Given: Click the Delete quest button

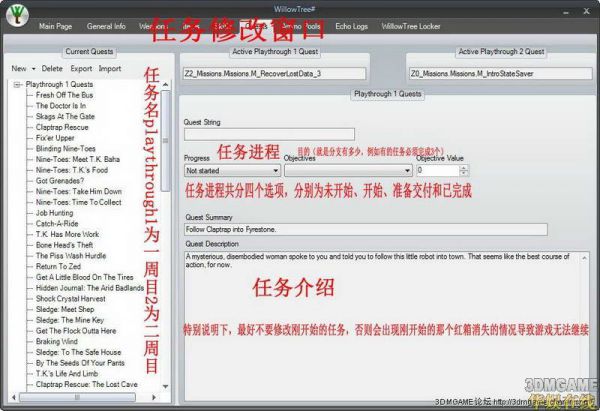Looking at the screenshot, I should click(x=52, y=69).
